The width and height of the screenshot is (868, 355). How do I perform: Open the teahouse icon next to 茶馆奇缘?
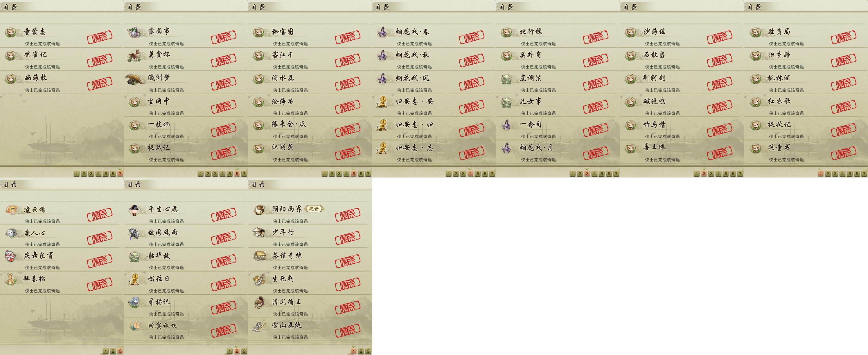[259, 256]
